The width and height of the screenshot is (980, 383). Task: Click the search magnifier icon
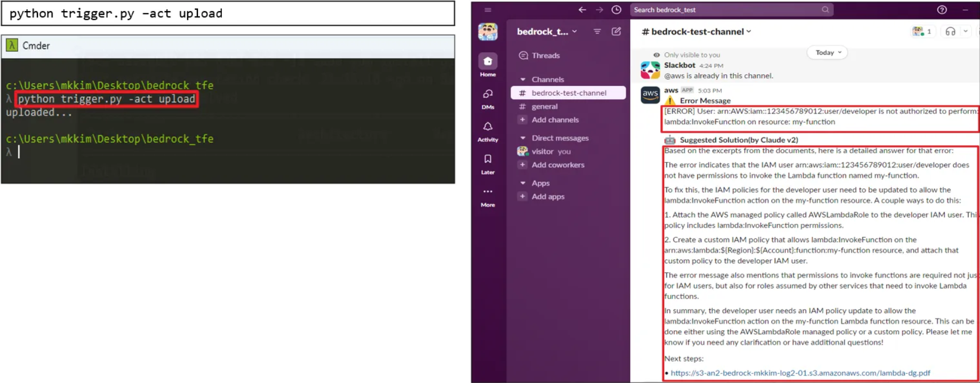coord(825,10)
